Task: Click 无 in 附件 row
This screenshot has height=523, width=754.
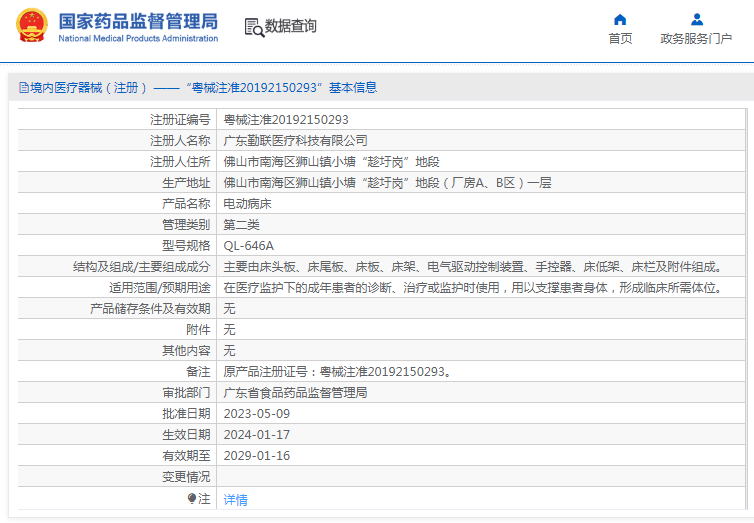Action: 229,330
